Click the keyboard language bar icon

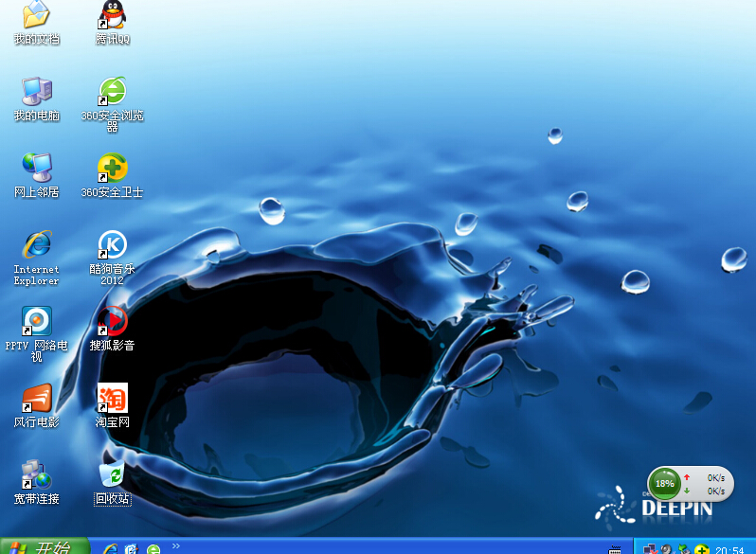point(615,549)
